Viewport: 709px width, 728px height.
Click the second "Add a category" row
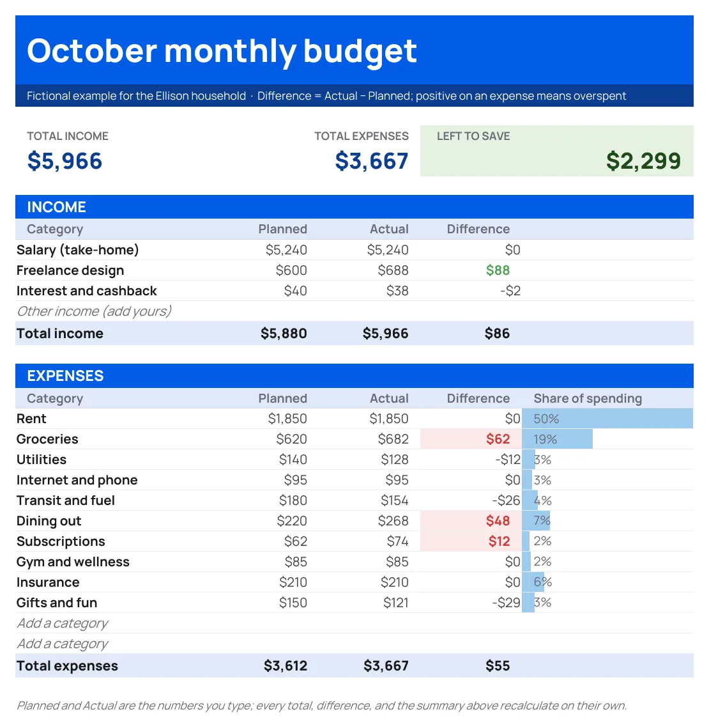(x=354, y=644)
